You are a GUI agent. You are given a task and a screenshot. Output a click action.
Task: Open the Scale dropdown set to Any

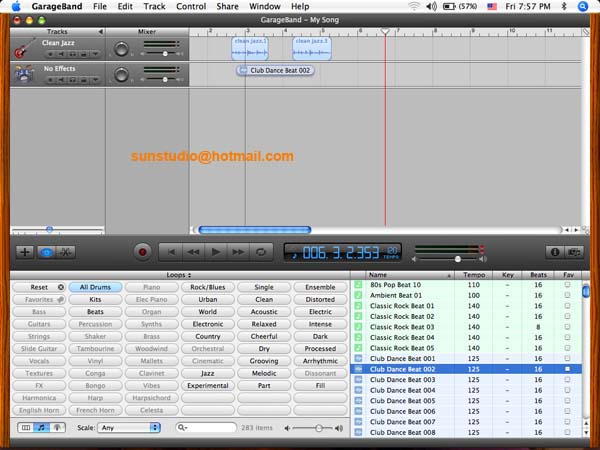(x=129, y=428)
